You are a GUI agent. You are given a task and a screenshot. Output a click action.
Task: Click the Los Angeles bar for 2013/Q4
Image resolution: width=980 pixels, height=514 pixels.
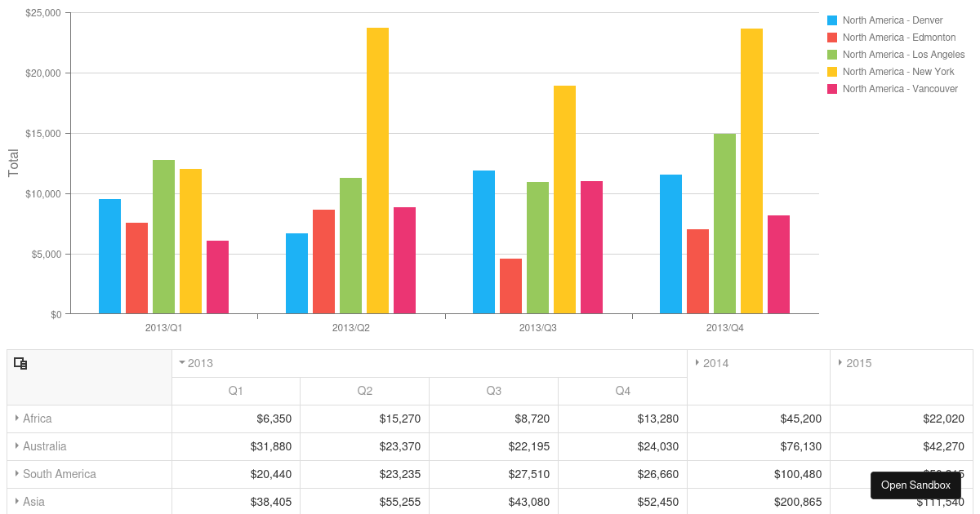tap(724, 224)
